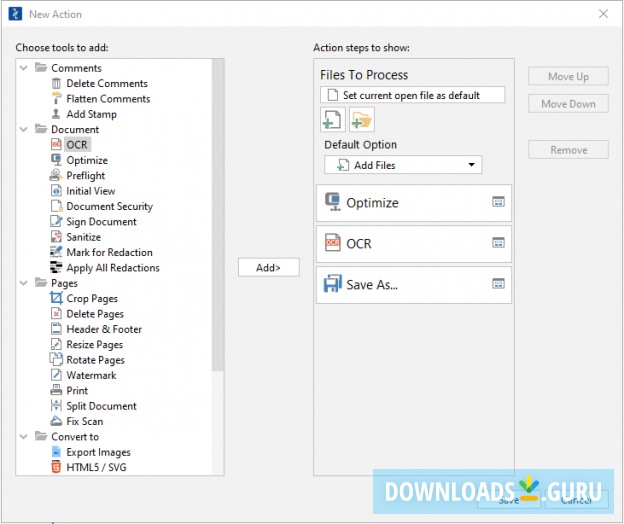Collapse the Comments tree group
Viewport: 624px width, 524px height.
(24, 68)
